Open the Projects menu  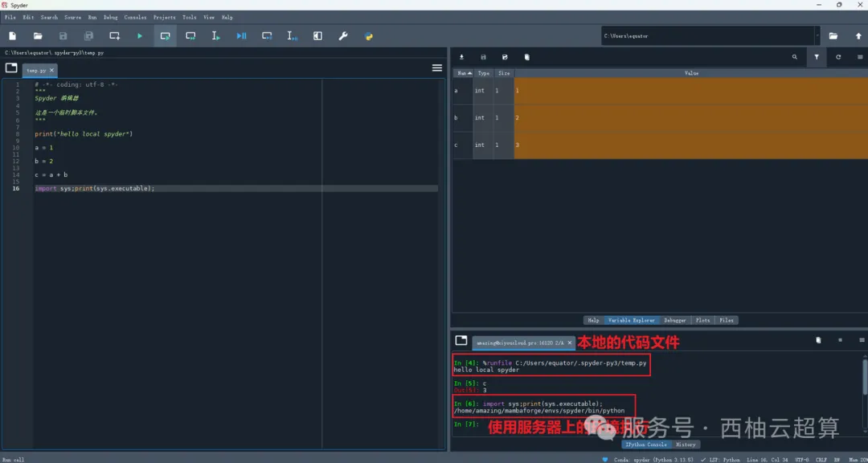point(165,18)
